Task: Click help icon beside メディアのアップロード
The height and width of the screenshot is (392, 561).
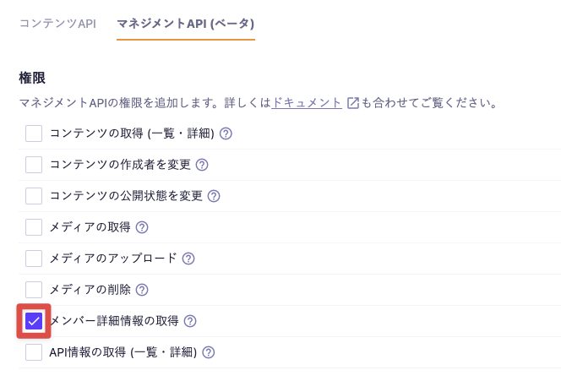Action: pyautogui.click(x=188, y=259)
